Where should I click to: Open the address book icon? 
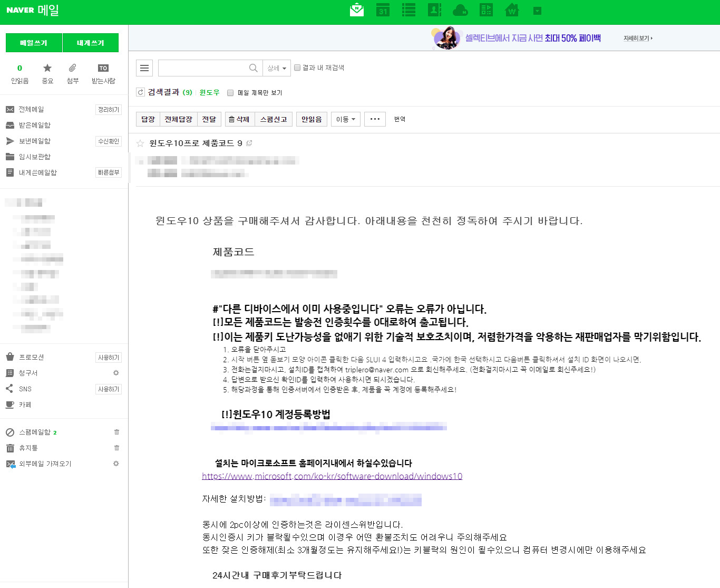tap(434, 10)
